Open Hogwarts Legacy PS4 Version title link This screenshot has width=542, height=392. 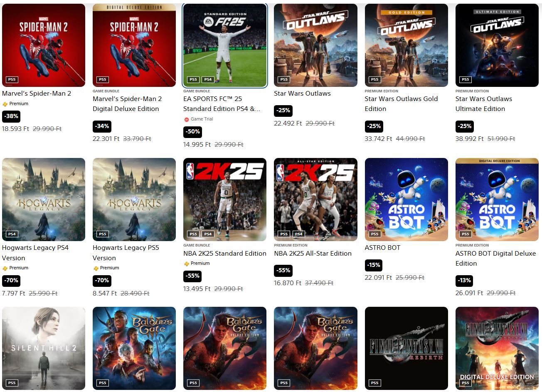point(35,253)
